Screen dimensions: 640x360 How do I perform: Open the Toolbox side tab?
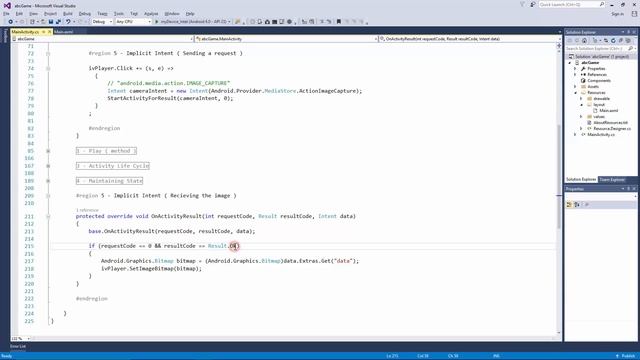pos(5,36)
